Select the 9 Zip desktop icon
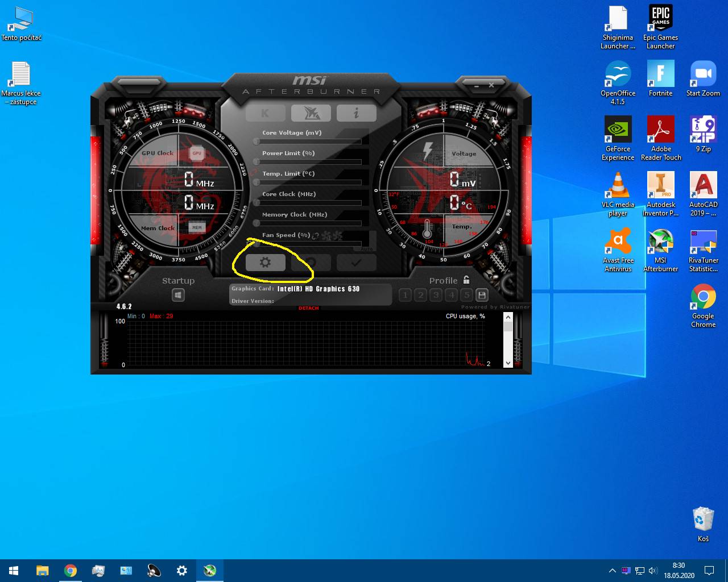The image size is (728, 582). (703, 134)
